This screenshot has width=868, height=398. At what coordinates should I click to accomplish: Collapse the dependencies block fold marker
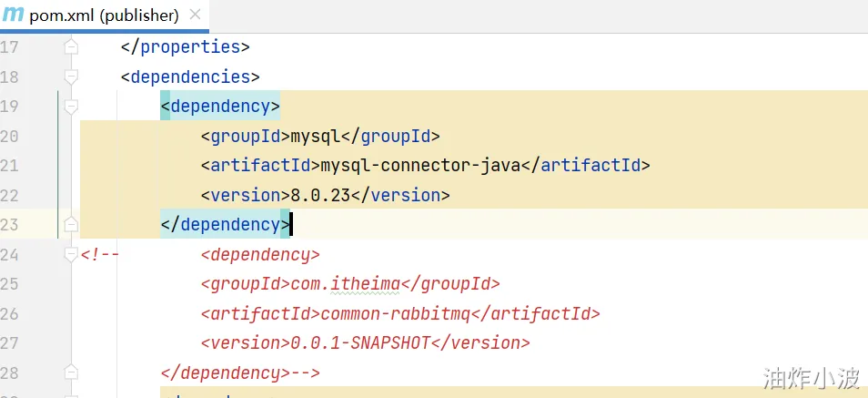click(71, 77)
